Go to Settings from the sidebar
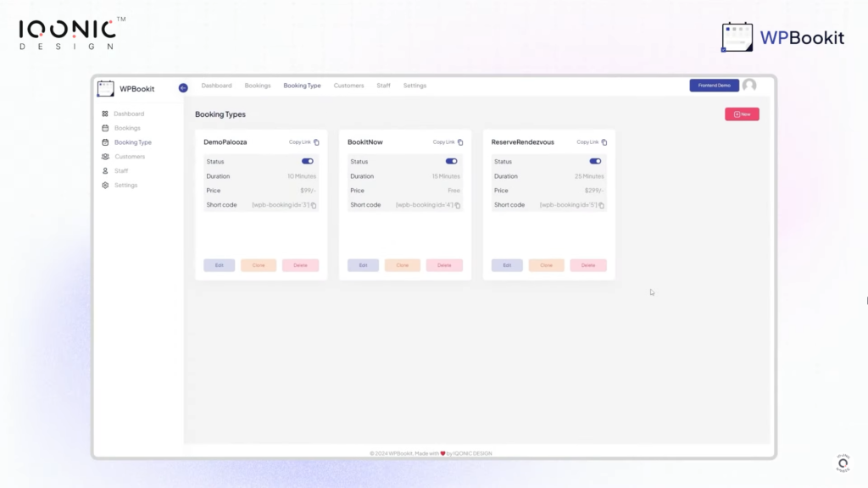 [x=125, y=186]
